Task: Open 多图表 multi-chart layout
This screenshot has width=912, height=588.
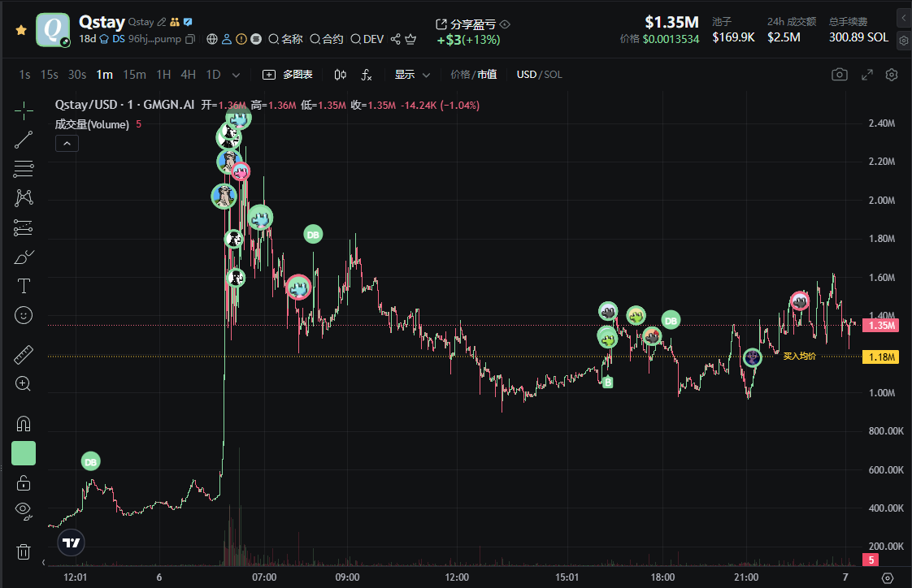Action: pyautogui.click(x=288, y=75)
